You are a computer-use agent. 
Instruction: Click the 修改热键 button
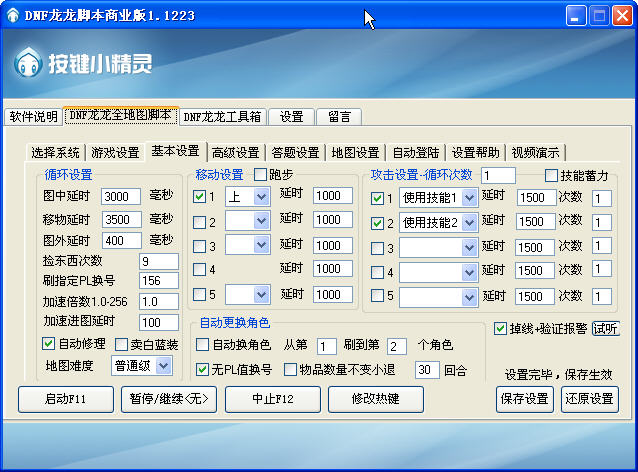[376, 399]
